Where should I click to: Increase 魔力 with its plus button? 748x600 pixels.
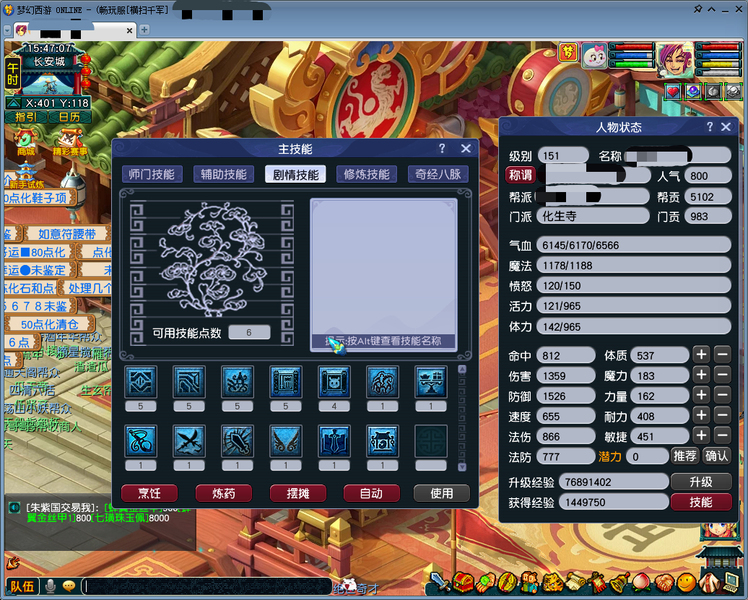pyautogui.click(x=701, y=375)
